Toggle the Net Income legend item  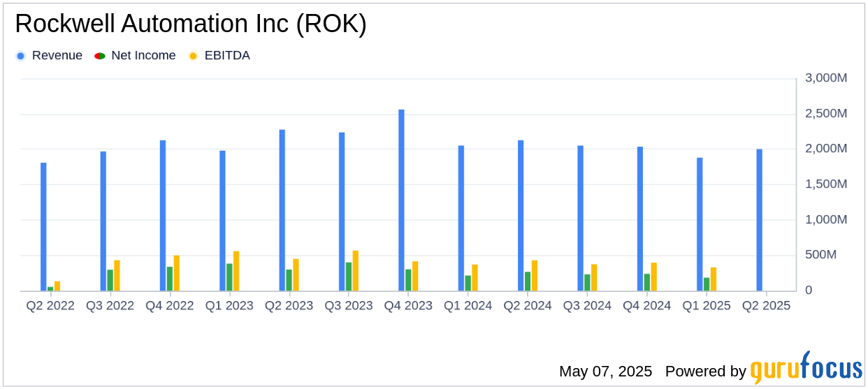(136, 56)
